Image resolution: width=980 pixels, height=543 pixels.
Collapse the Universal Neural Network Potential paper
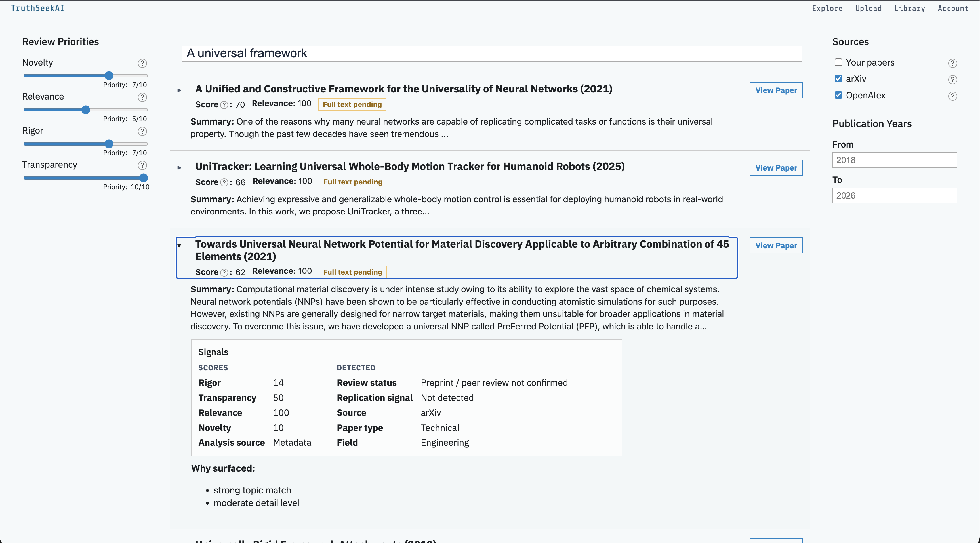tap(180, 245)
